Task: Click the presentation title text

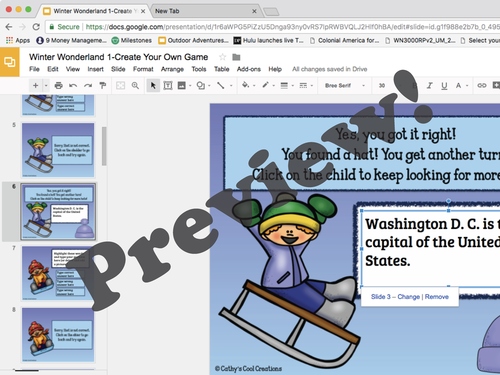Action: click(x=118, y=57)
